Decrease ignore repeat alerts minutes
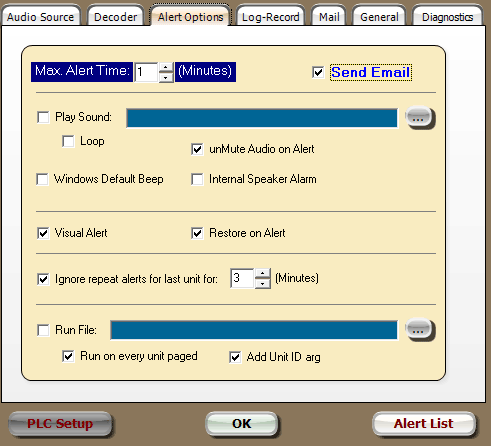The height and width of the screenshot is (446, 491). click(263, 283)
